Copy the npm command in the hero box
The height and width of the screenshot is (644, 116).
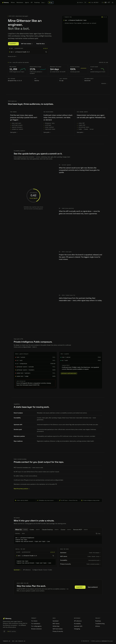(46, 52)
